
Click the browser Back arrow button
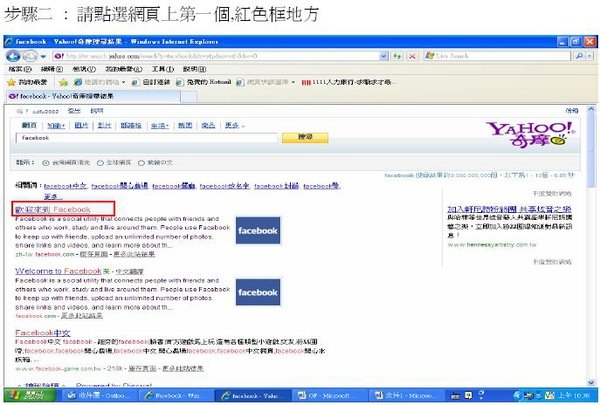(13, 56)
